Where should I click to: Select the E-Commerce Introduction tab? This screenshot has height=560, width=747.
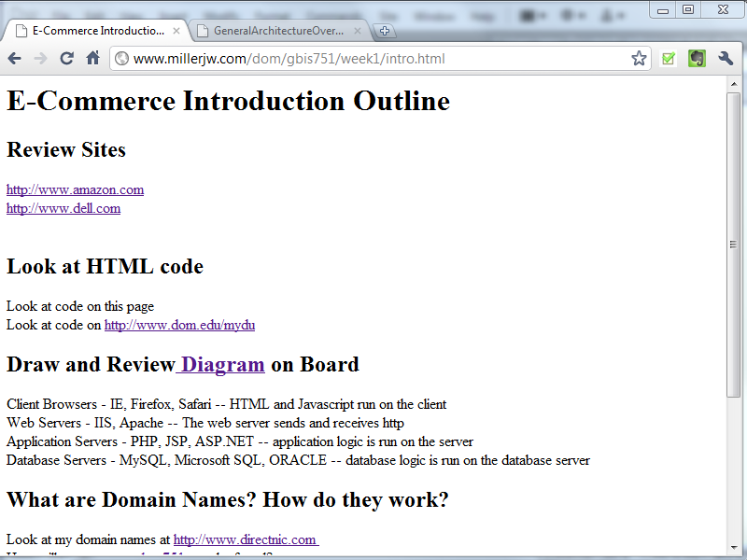click(93, 31)
